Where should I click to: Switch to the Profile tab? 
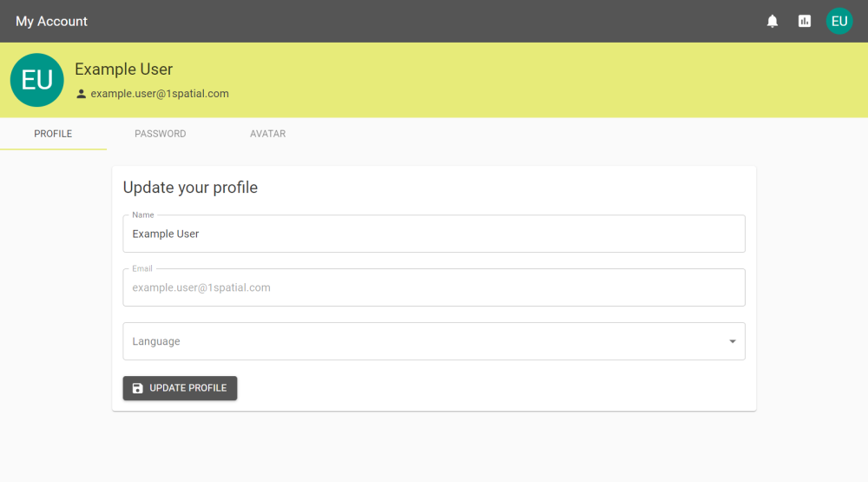click(53, 134)
